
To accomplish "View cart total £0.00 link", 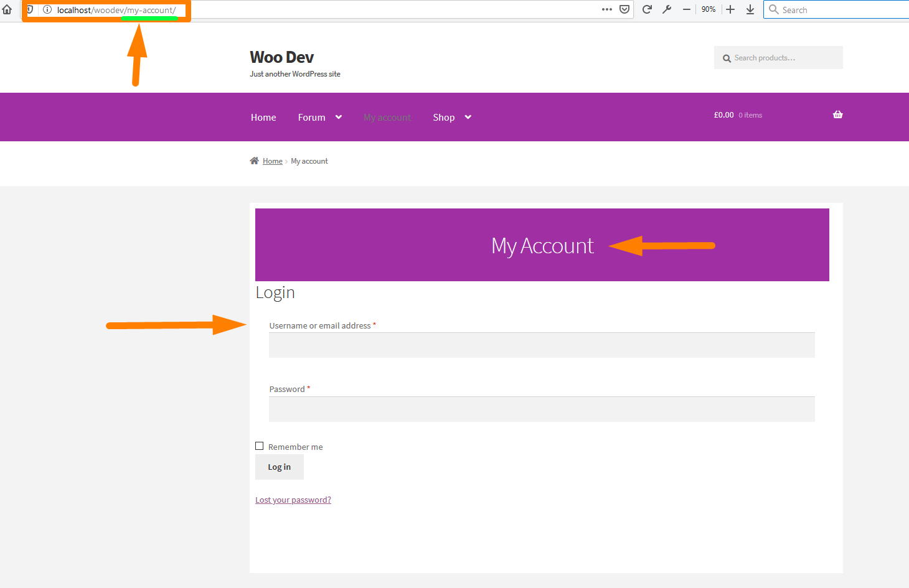I will click(724, 115).
